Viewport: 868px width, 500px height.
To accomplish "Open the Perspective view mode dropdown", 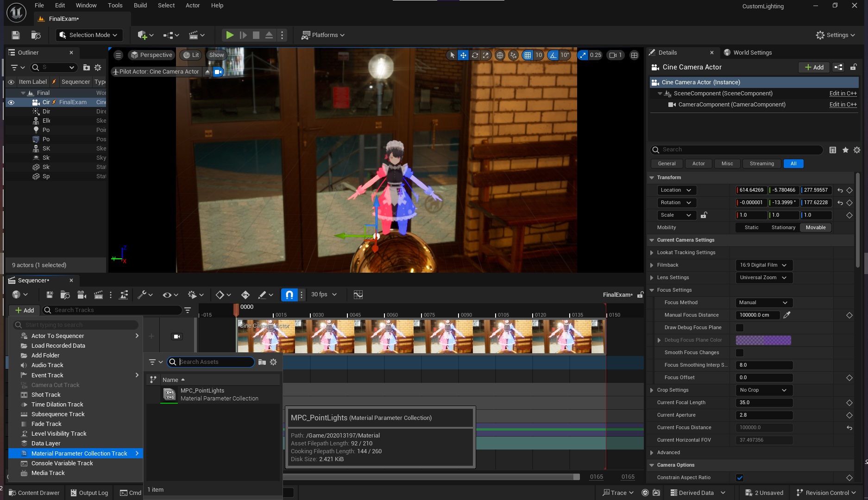I will [x=152, y=55].
